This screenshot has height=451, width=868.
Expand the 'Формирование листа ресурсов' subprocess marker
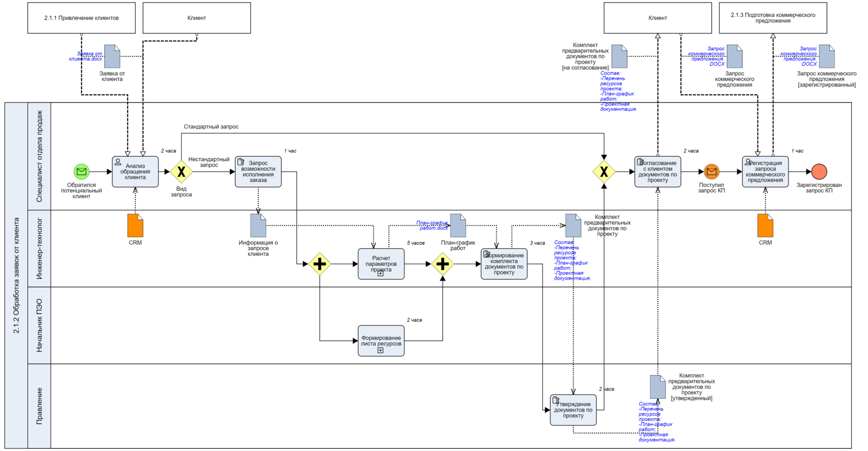(380, 350)
